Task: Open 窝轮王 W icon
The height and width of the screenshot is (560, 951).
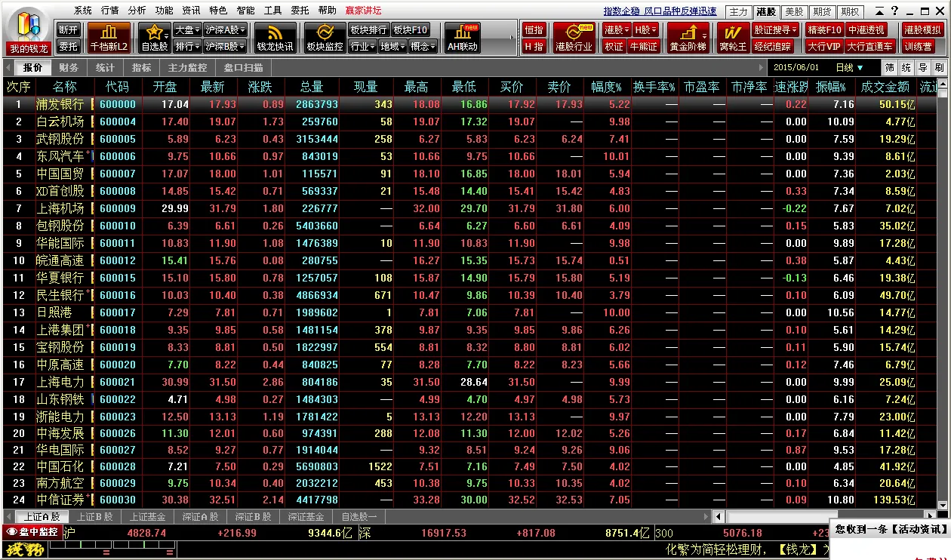Action: coord(732,38)
